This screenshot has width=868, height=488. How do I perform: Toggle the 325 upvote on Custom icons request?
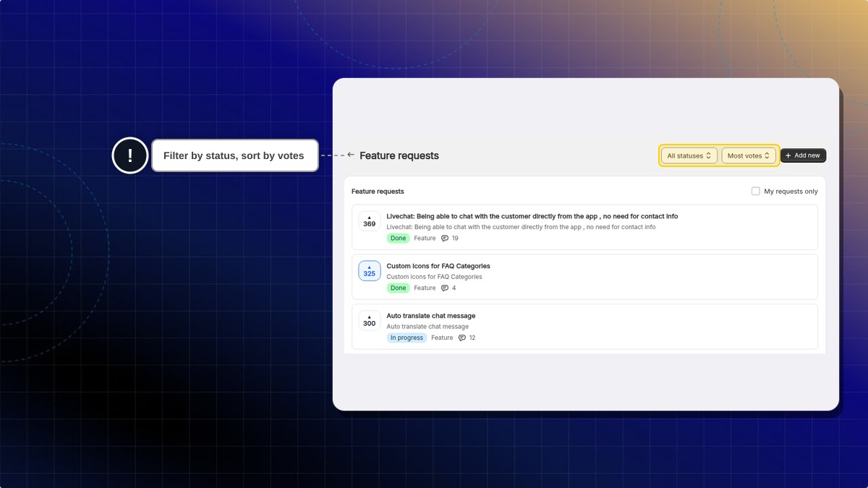370,271
